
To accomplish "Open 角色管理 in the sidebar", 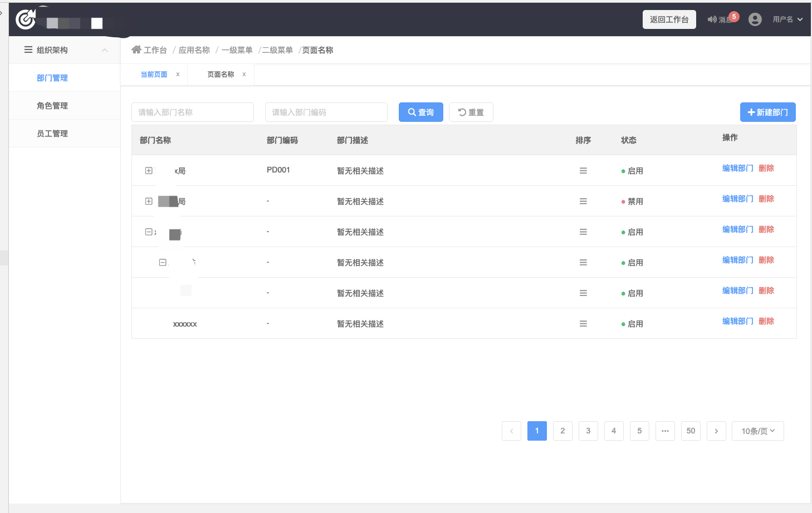I will coord(52,106).
